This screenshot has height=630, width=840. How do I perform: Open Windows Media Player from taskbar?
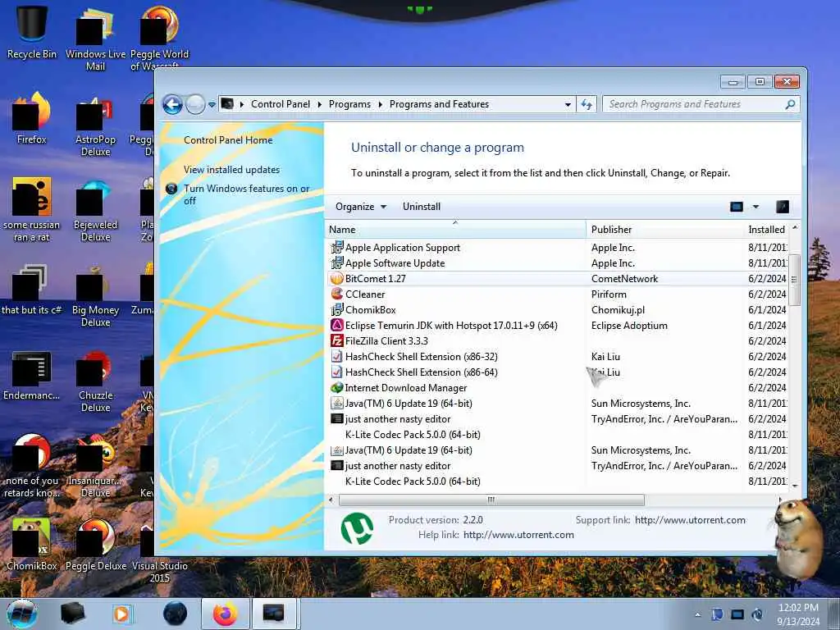tap(121, 614)
